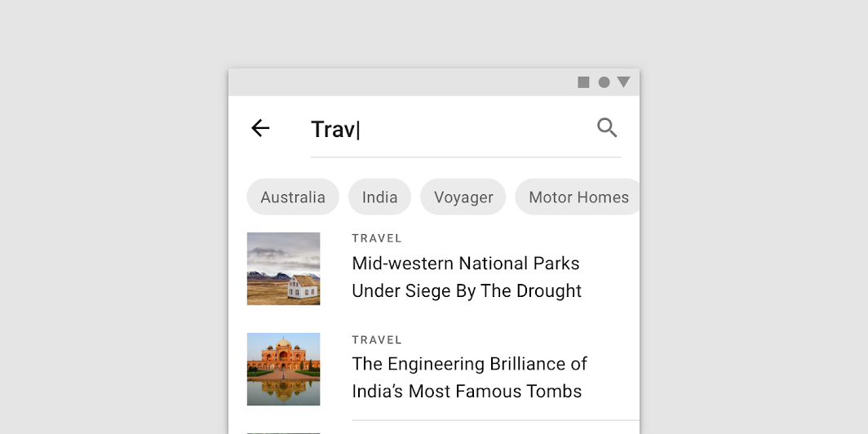Click the underline beneath the search field
Image resolution: width=868 pixels, height=434 pixels.
pyautogui.click(x=466, y=157)
